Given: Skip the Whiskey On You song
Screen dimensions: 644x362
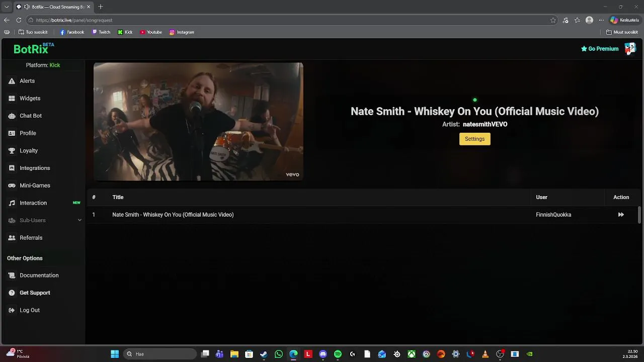Looking at the screenshot, I should [x=621, y=215].
